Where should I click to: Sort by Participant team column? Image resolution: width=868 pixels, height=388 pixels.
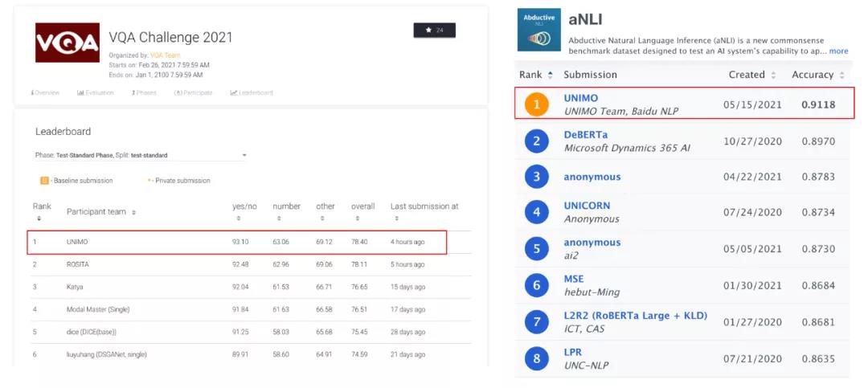coord(101,212)
